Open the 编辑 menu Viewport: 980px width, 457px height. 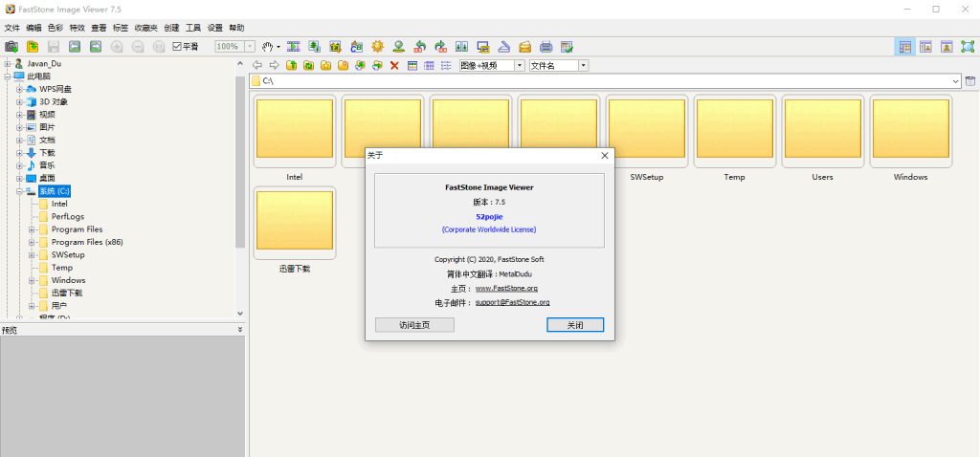(33, 28)
